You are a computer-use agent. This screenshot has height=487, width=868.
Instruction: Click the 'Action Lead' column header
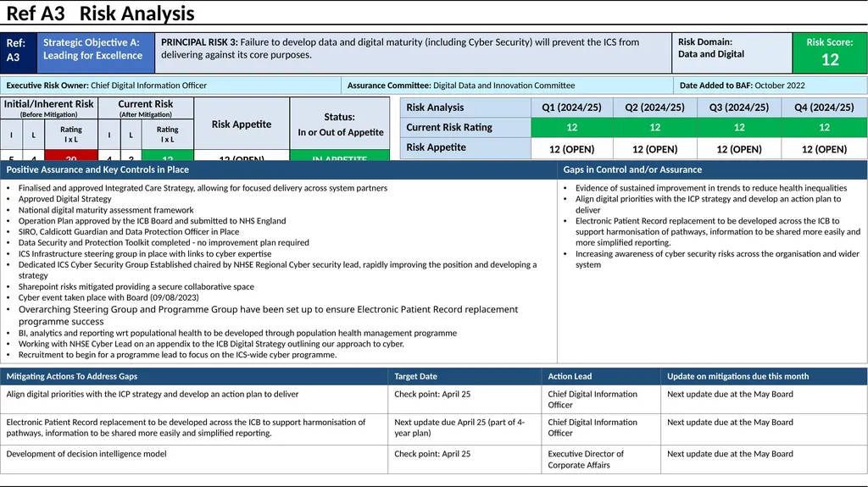click(601, 376)
